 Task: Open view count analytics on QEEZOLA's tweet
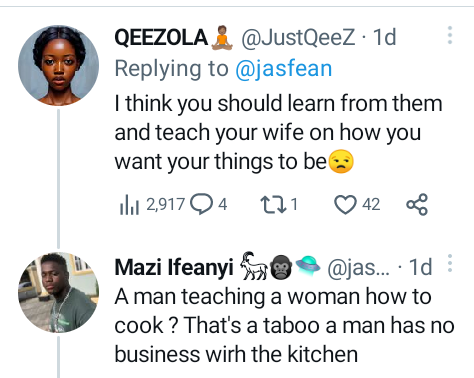click(129, 204)
